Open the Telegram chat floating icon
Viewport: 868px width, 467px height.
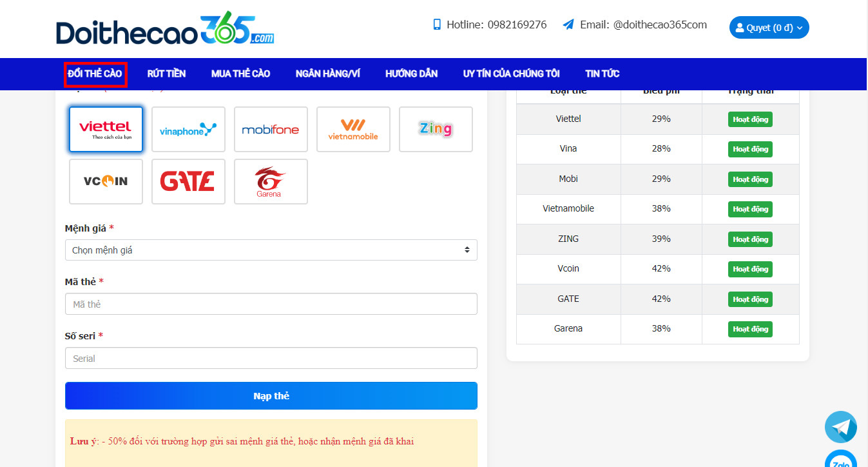pos(841,427)
